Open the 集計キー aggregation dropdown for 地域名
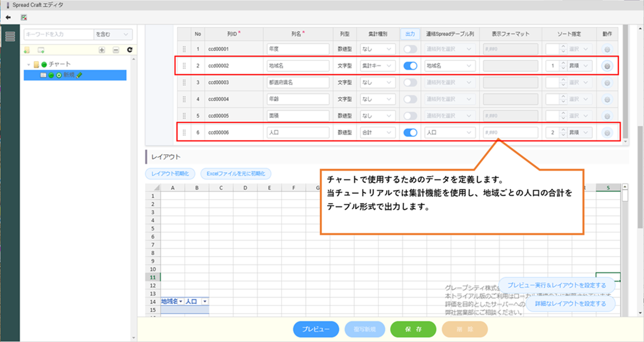This screenshot has height=342, width=644. (377, 66)
